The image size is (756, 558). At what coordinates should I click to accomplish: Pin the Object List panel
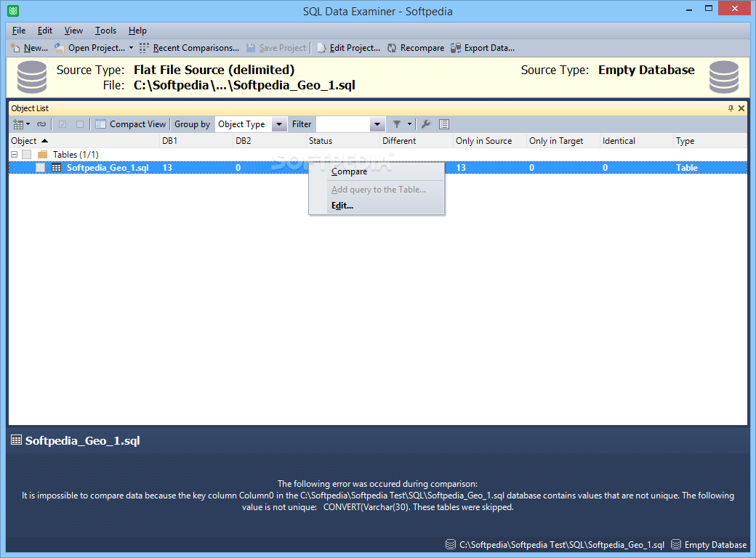[731, 108]
